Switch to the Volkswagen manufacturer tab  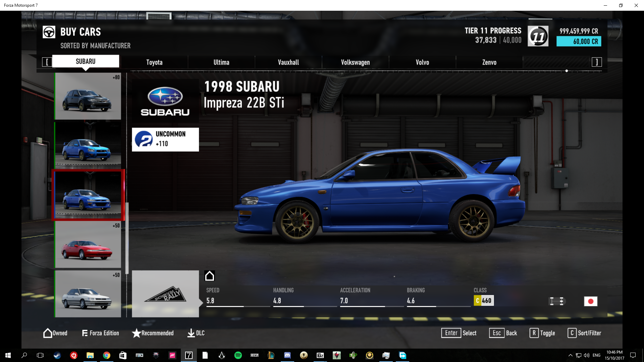point(355,62)
